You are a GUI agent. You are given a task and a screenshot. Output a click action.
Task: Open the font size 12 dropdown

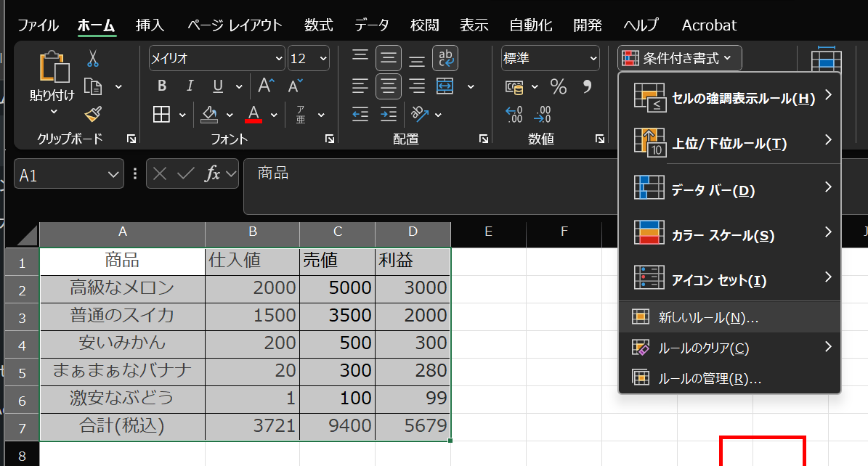tap(323, 58)
